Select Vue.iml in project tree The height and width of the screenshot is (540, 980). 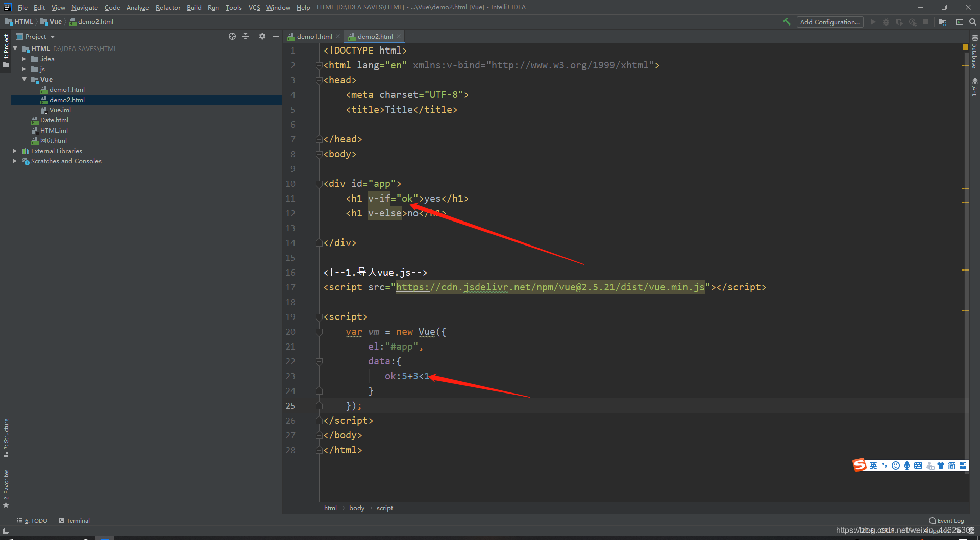coord(60,110)
